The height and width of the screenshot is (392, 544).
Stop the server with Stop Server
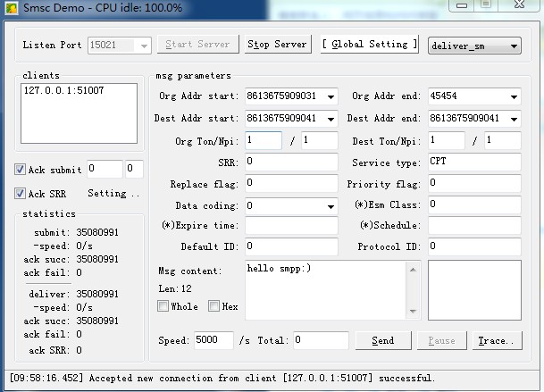pos(277,45)
